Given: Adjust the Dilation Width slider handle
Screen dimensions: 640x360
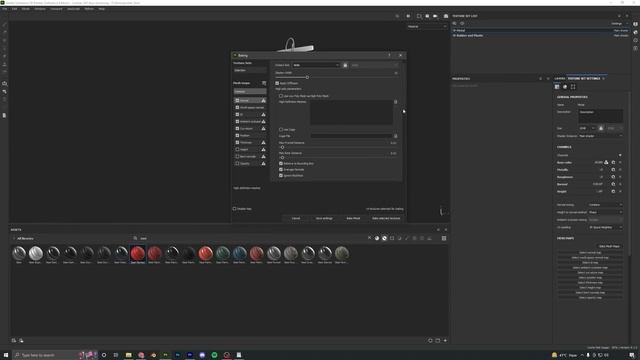Looking at the screenshot, I should pyautogui.click(x=307, y=77).
